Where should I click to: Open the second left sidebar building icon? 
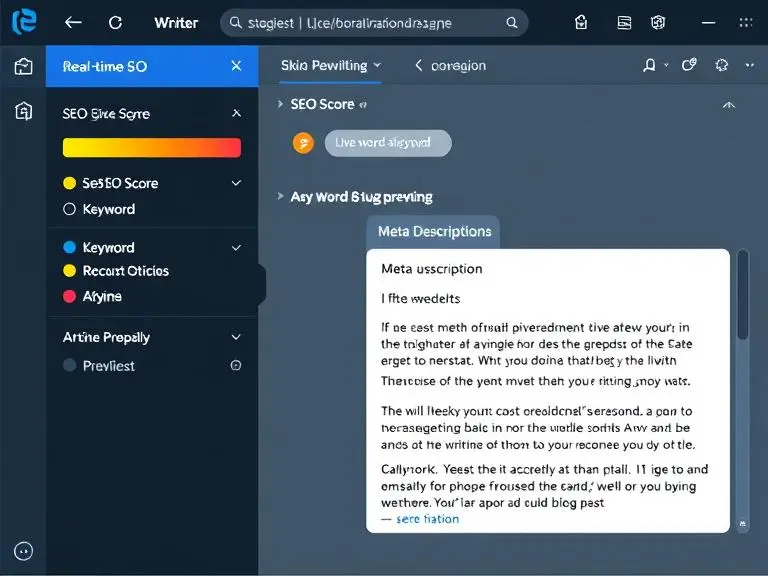point(24,111)
